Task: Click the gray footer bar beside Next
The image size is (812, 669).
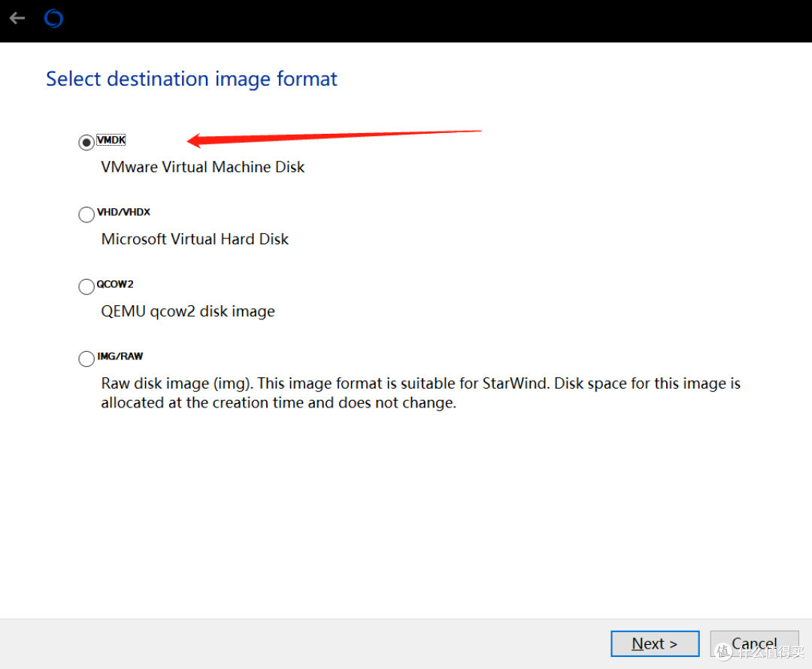Action: [x=301, y=643]
